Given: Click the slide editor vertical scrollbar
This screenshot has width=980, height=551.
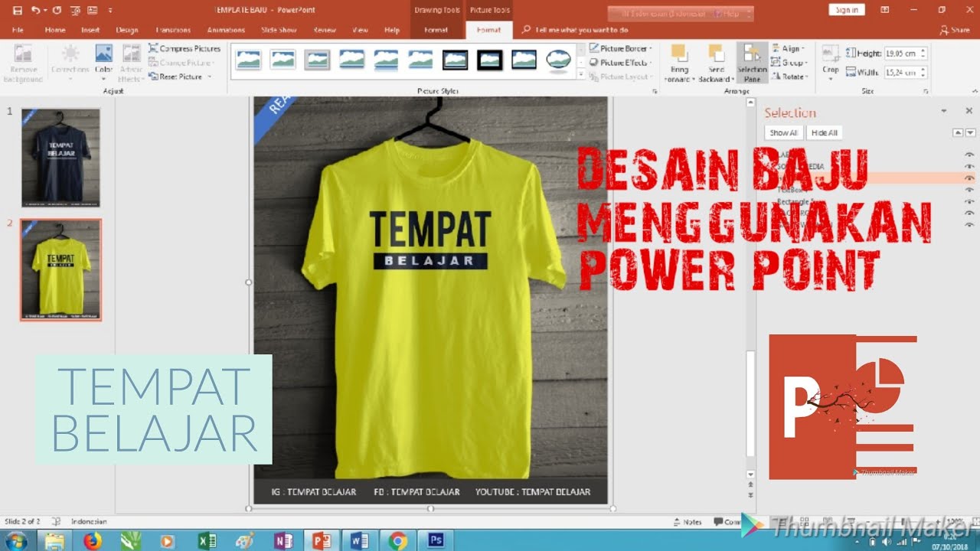Looking at the screenshot, I should 751,404.
